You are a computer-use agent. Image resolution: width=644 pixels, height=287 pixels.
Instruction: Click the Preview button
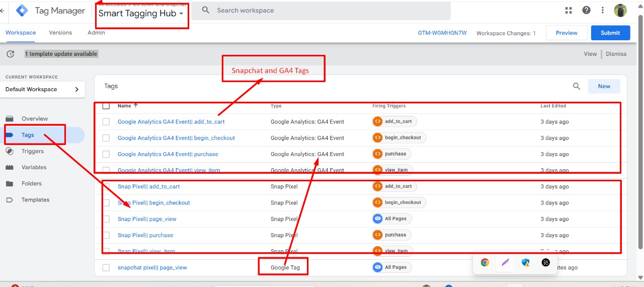click(567, 33)
